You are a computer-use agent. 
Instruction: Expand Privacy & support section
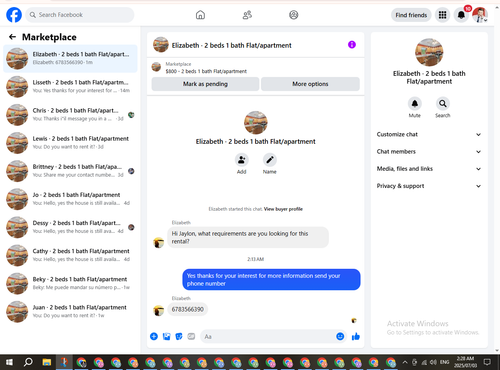[429, 186]
